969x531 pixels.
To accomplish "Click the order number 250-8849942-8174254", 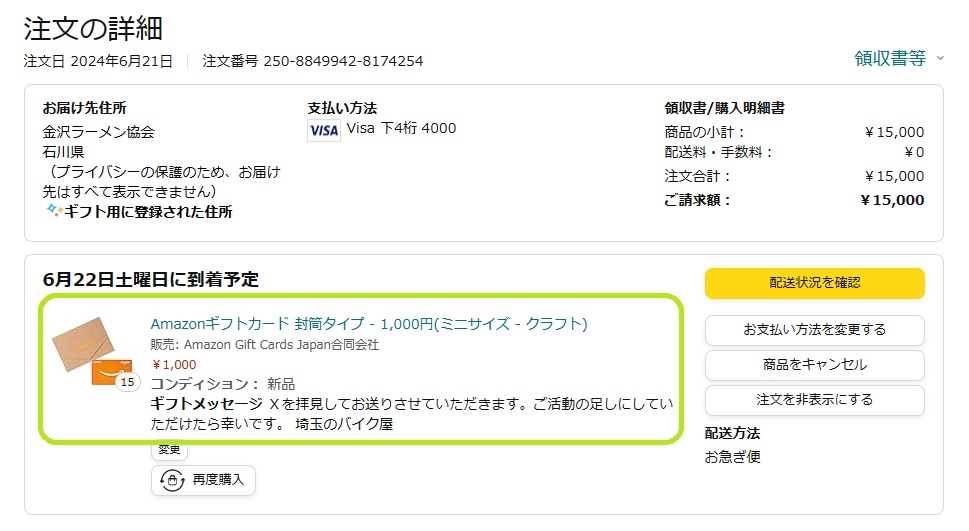I will (344, 61).
